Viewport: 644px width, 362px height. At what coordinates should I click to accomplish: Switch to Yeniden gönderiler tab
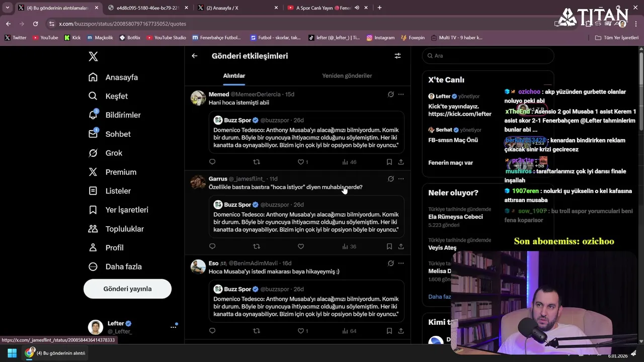pyautogui.click(x=347, y=76)
